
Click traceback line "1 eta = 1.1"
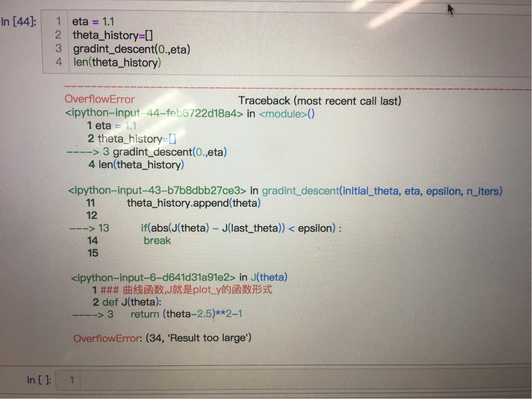click(x=112, y=125)
